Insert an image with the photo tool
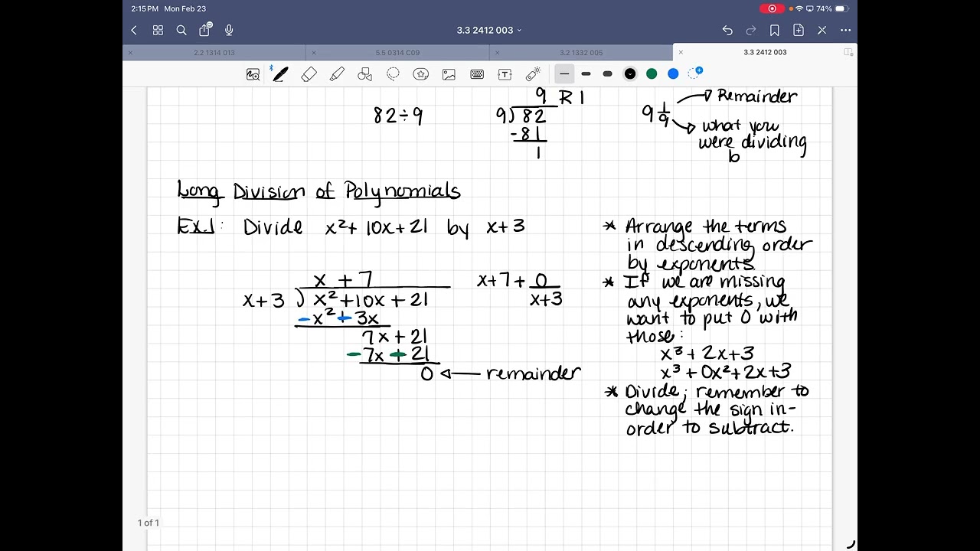Viewport: 980px width, 551px height. click(x=449, y=74)
